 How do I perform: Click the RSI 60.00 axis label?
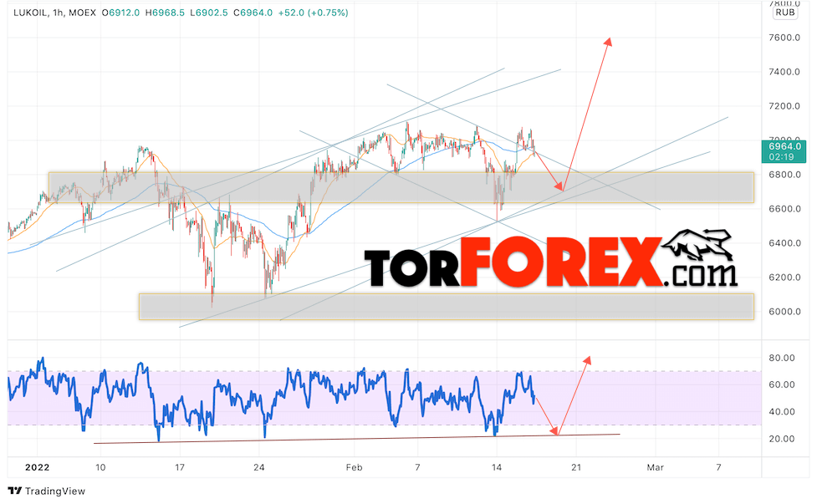(x=782, y=384)
